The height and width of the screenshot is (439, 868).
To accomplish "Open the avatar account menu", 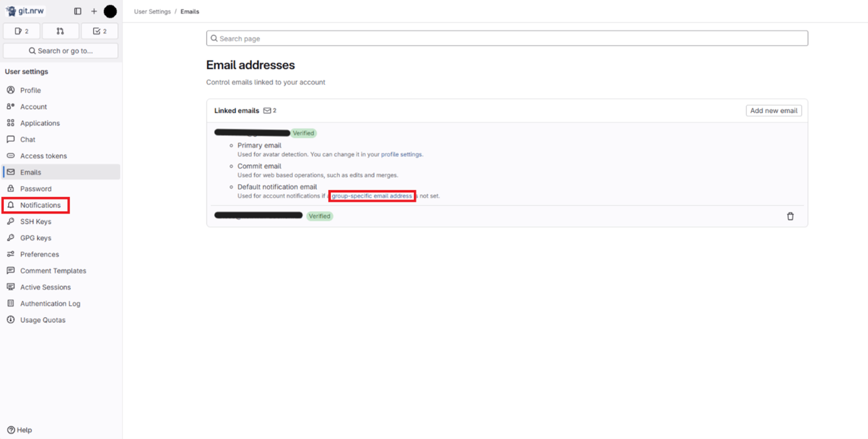I will pos(110,11).
